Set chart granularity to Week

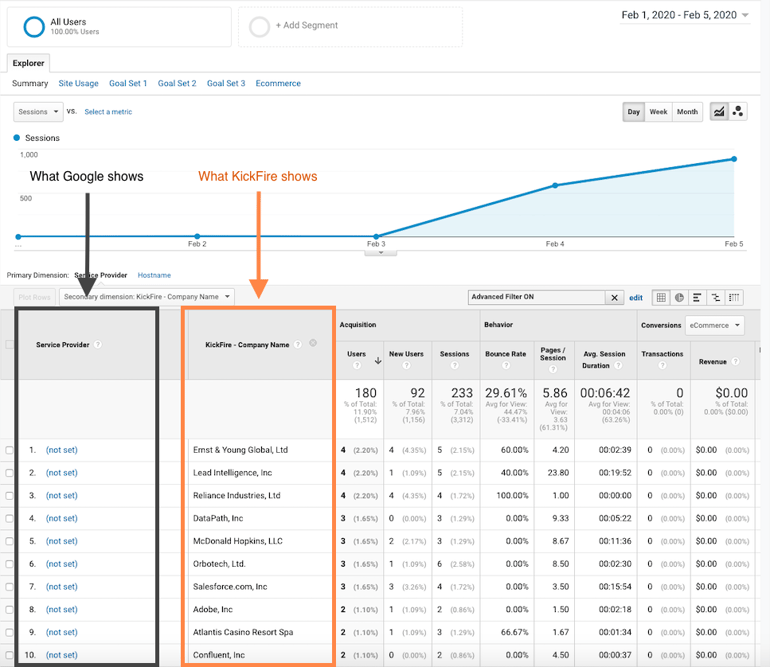coord(658,112)
